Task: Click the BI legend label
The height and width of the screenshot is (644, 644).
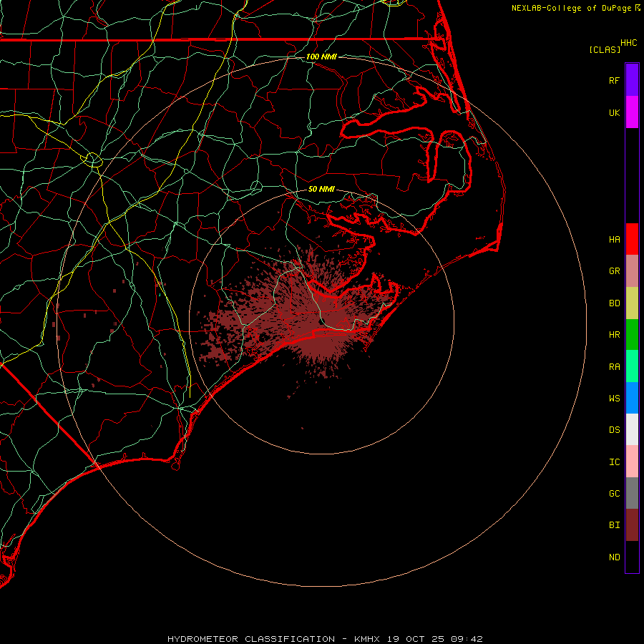Action: 615,525
